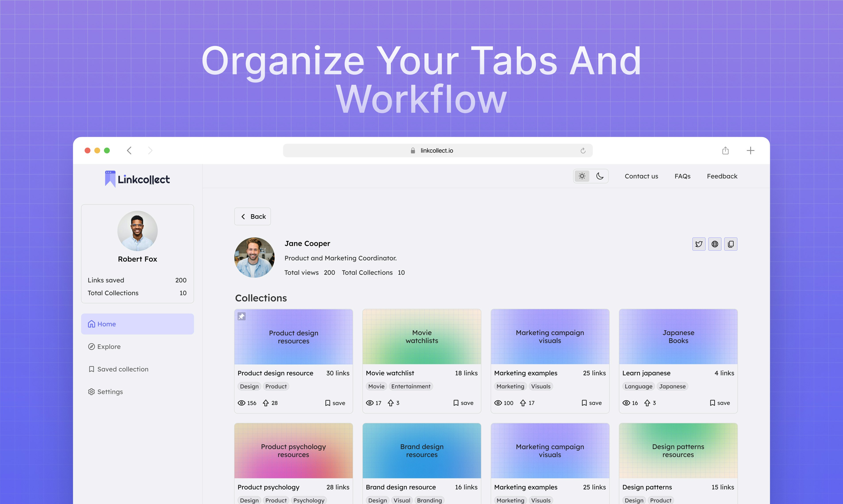The width and height of the screenshot is (843, 504).
Task: Click the Jane Cooper name
Action: 307,244
